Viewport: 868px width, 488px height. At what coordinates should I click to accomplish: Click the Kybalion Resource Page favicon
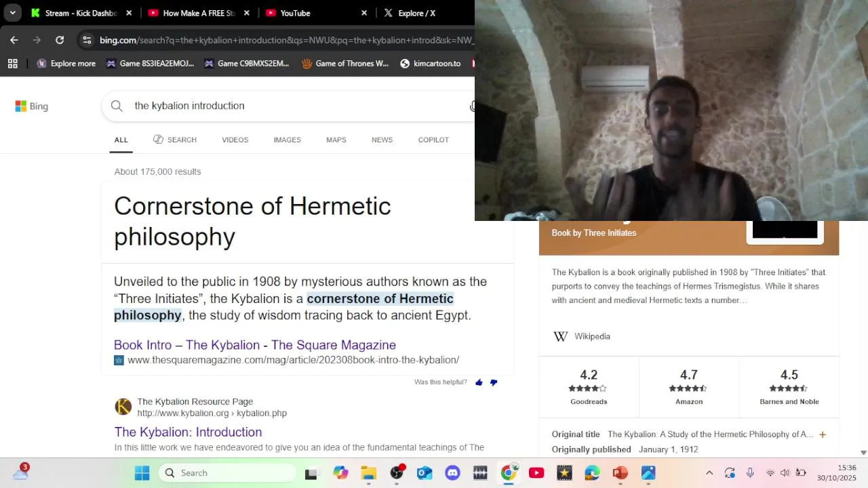(123, 407)
